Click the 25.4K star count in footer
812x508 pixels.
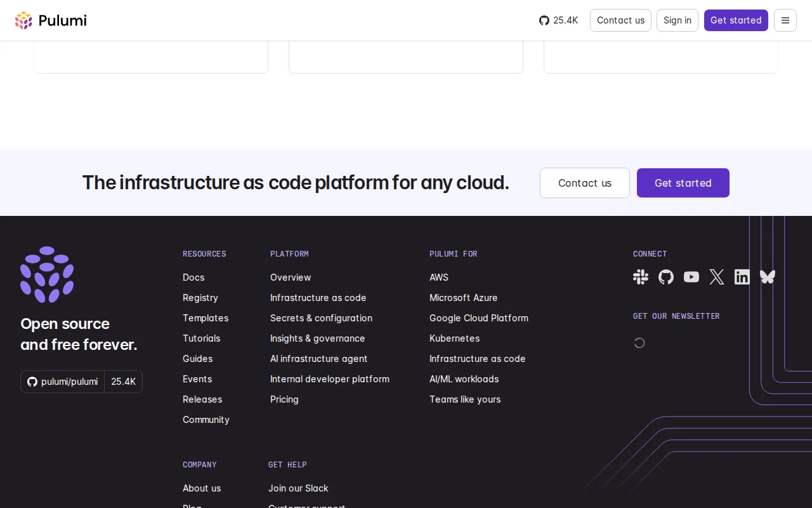pyautogui.click(x=124, y=382)
